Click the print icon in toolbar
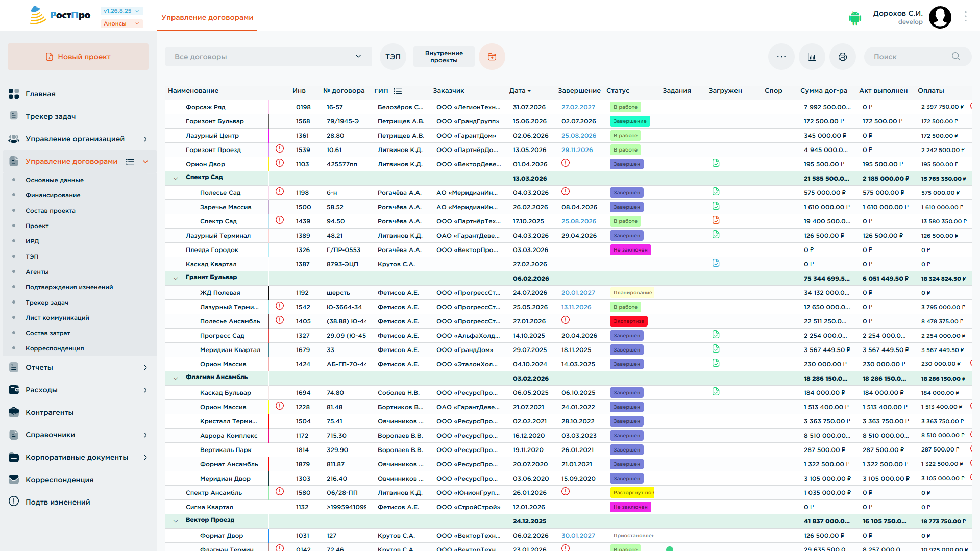Screen dimensions: 980x551 tap(842, 57)
